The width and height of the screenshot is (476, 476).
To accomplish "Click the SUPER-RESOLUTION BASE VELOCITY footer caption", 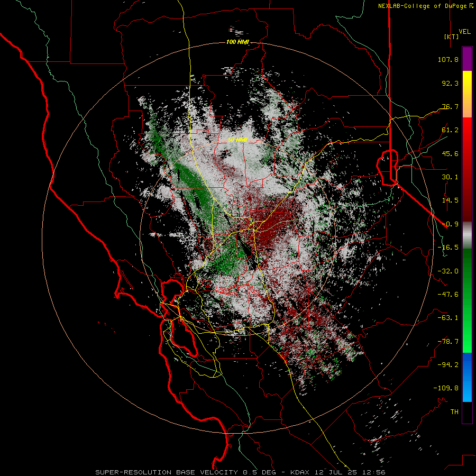I will coord(241,472).
